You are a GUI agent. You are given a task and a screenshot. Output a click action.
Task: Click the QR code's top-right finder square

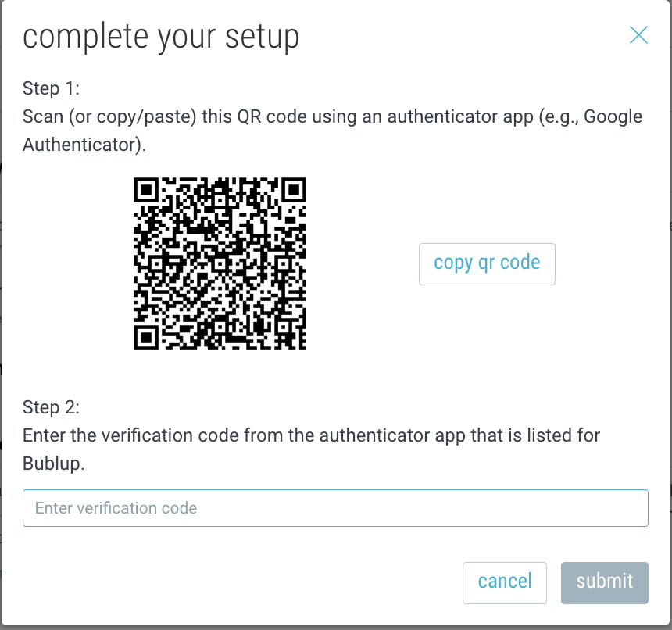(x=294, y=190)
